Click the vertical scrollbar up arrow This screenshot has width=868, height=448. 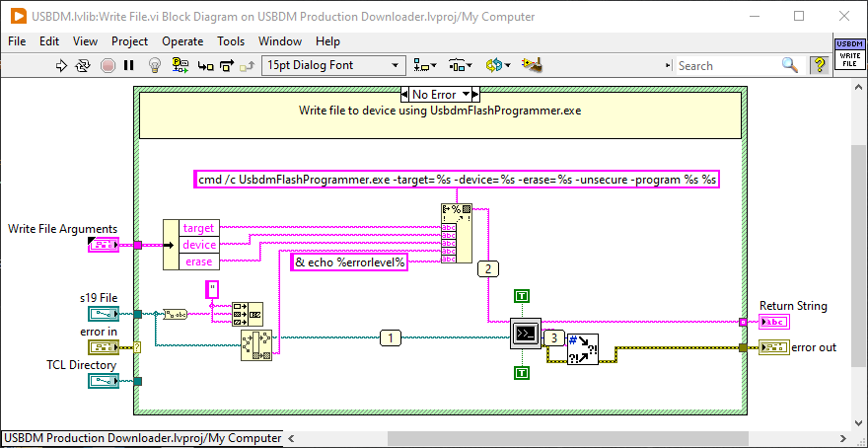(x=858, y=88)
